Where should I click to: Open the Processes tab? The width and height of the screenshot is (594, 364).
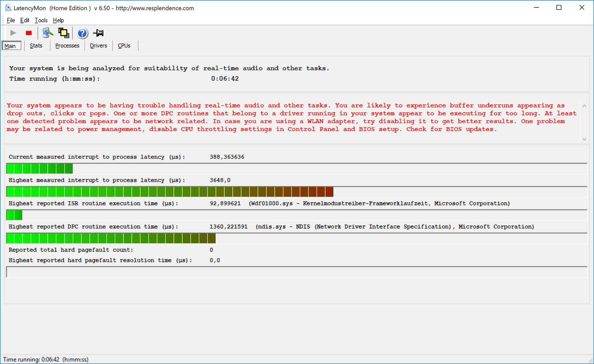coord(67,46)
